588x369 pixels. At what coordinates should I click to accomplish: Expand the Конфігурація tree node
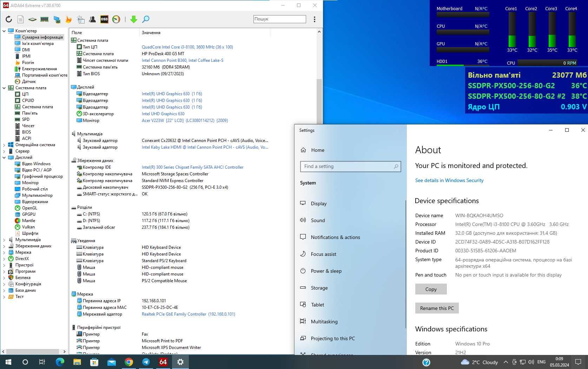click(4, 284)
